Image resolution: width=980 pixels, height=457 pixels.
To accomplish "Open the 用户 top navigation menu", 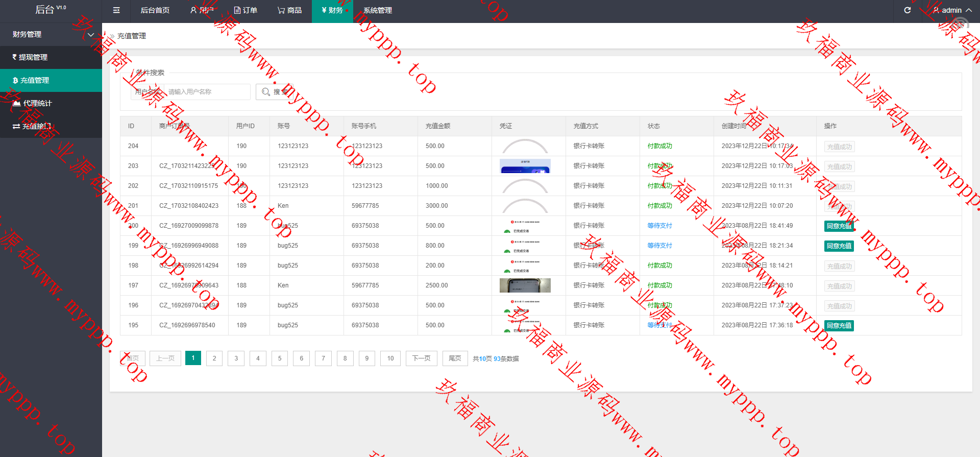I will (202, 10).
